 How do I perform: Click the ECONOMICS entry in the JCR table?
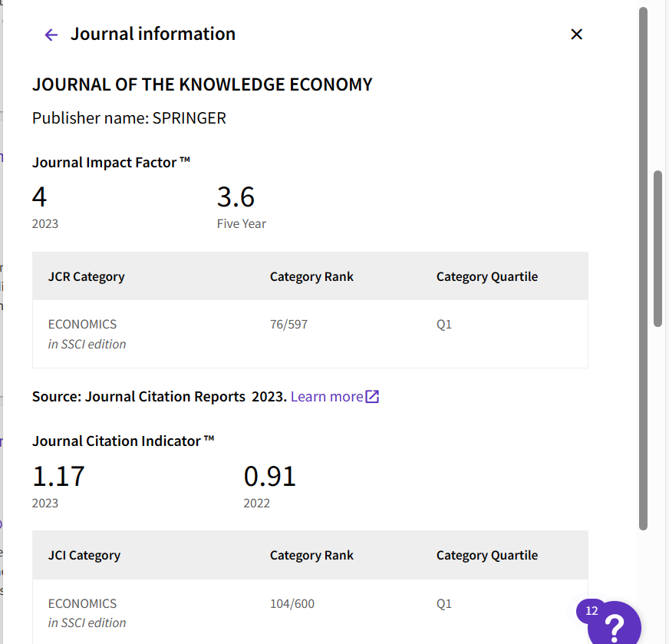click(x=82, y=324)
